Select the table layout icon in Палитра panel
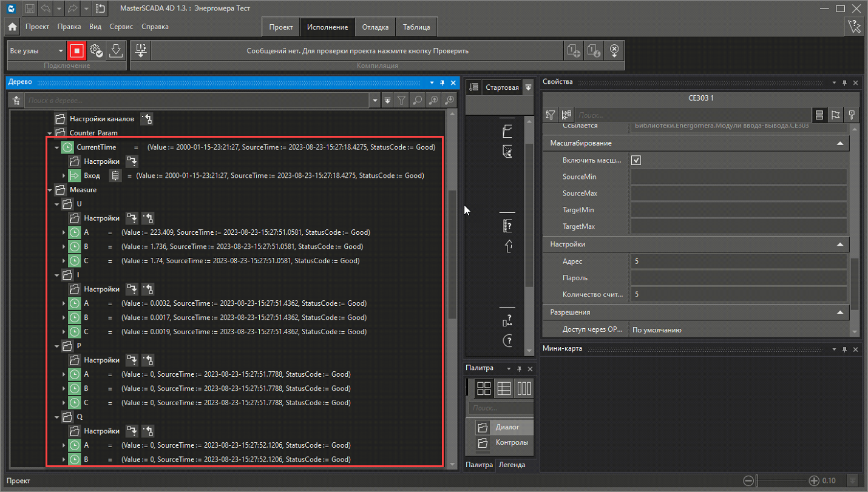Image resolution: width=868 pixels, height=492 pixels. pos(504,388)
